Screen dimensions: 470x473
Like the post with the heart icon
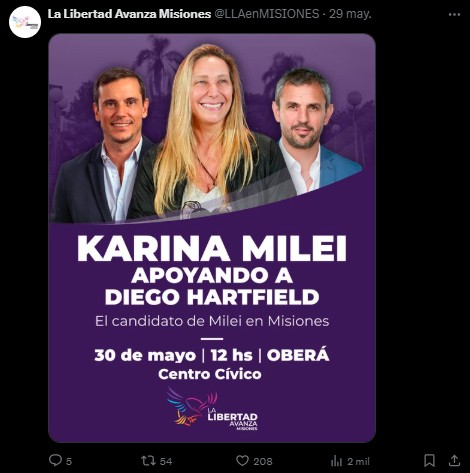[x=242, y=461]
